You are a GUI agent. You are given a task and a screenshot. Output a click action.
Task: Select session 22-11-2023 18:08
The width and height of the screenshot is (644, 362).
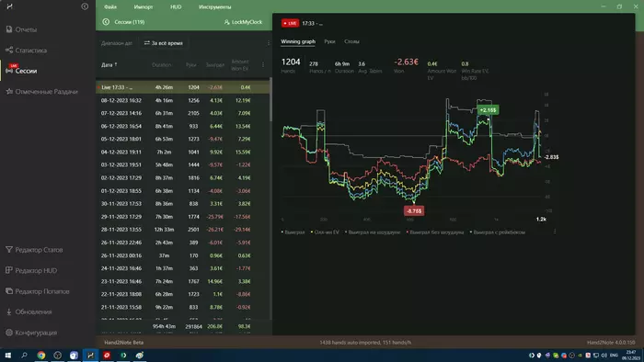point(183,294)
